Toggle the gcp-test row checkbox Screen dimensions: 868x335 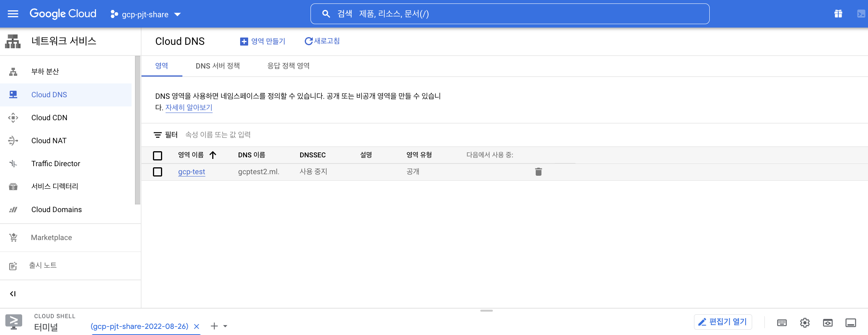coord(158,172)
